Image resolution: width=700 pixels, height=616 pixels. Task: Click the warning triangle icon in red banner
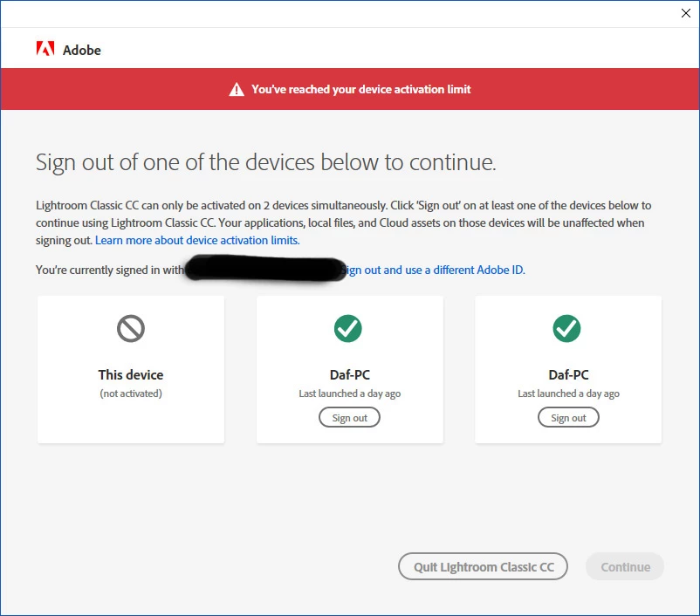pos(237,89)
